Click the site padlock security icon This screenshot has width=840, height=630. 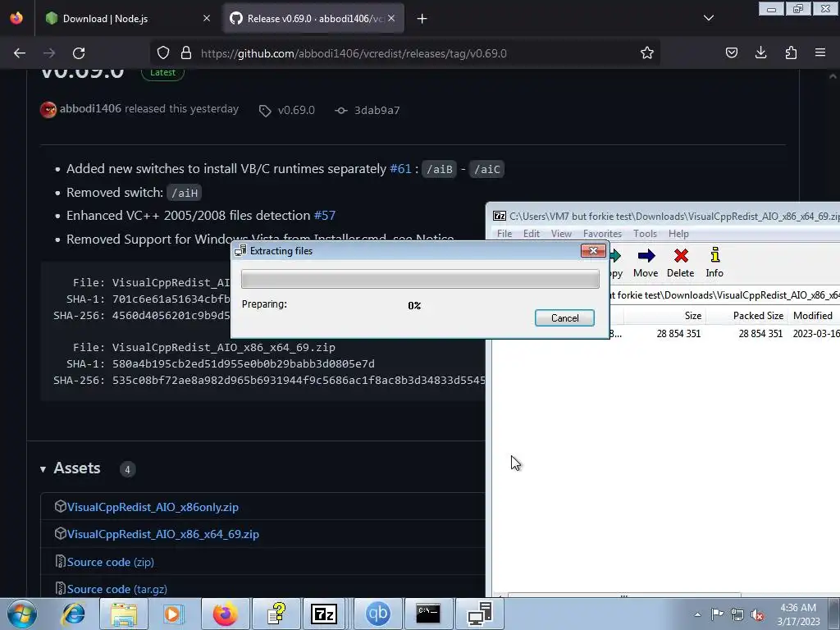[186, 53]
